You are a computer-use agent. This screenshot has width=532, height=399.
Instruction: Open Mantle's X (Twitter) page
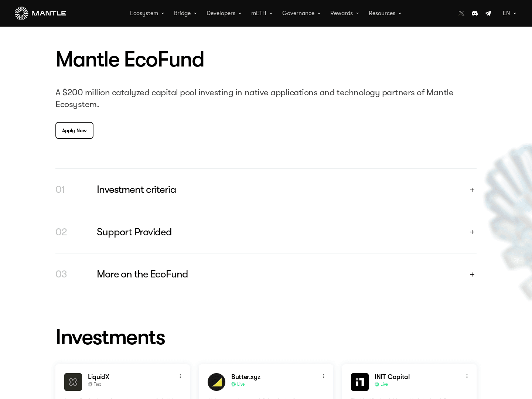461,13
